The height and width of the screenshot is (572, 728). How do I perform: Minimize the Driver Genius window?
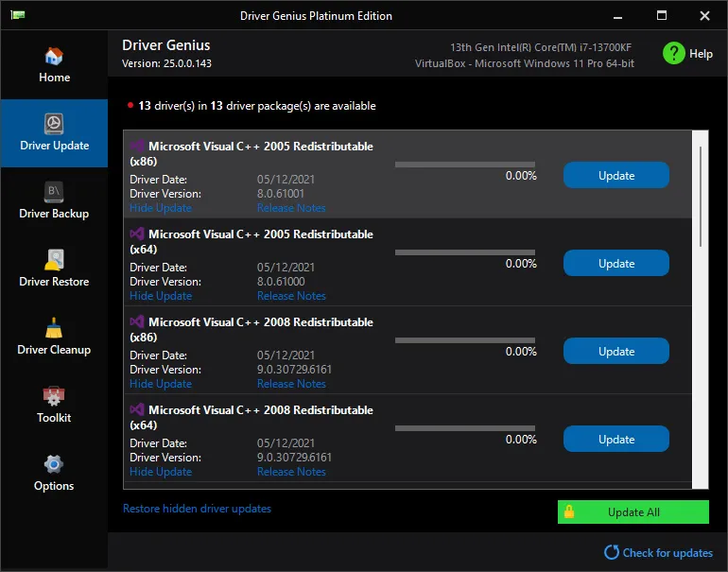(x=617, y=16)
